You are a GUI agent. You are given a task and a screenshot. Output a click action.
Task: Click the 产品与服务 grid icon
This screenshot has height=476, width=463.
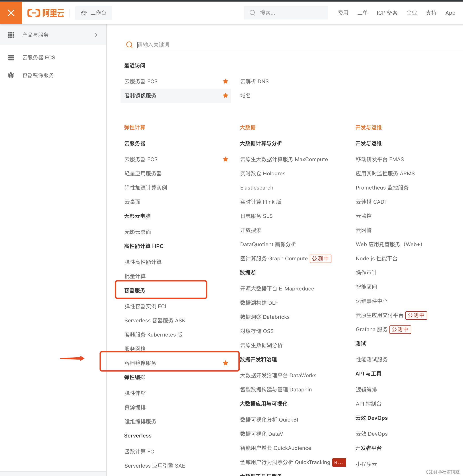11,35
